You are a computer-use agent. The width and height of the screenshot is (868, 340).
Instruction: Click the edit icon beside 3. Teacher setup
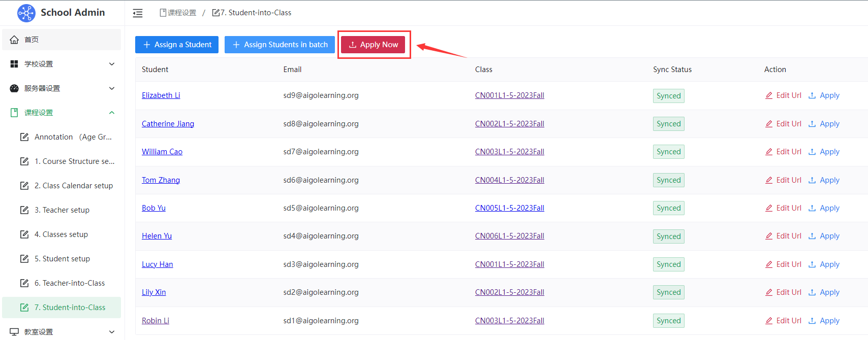[x=24, y=210]
